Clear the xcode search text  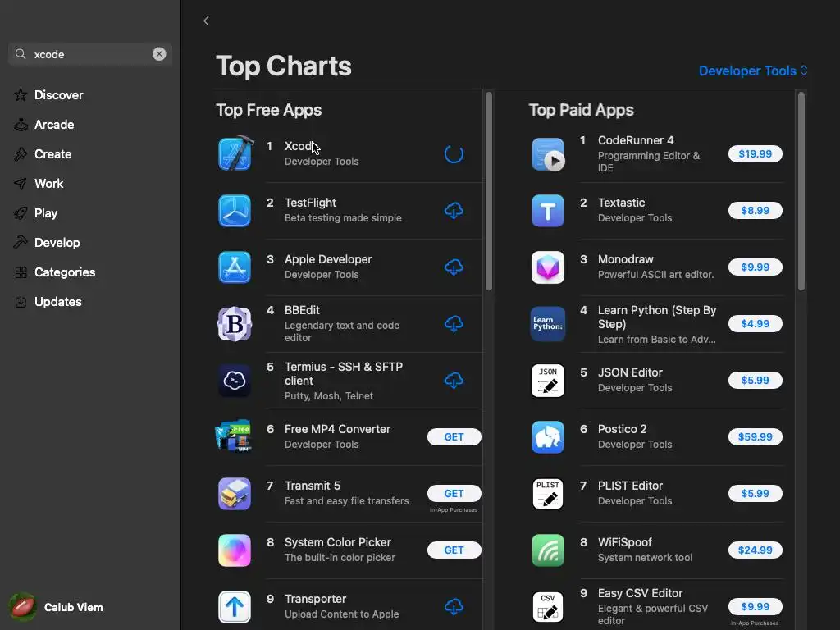coord(159,54)
